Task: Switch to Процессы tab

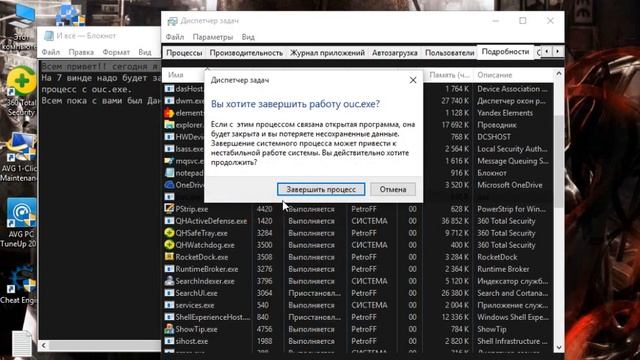Action: pos(184,53)
